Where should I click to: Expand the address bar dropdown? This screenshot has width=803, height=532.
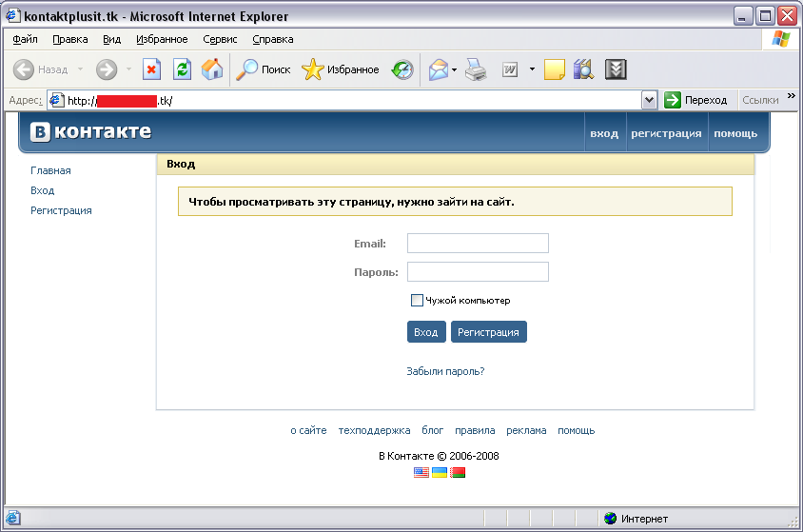click(649, 100)
